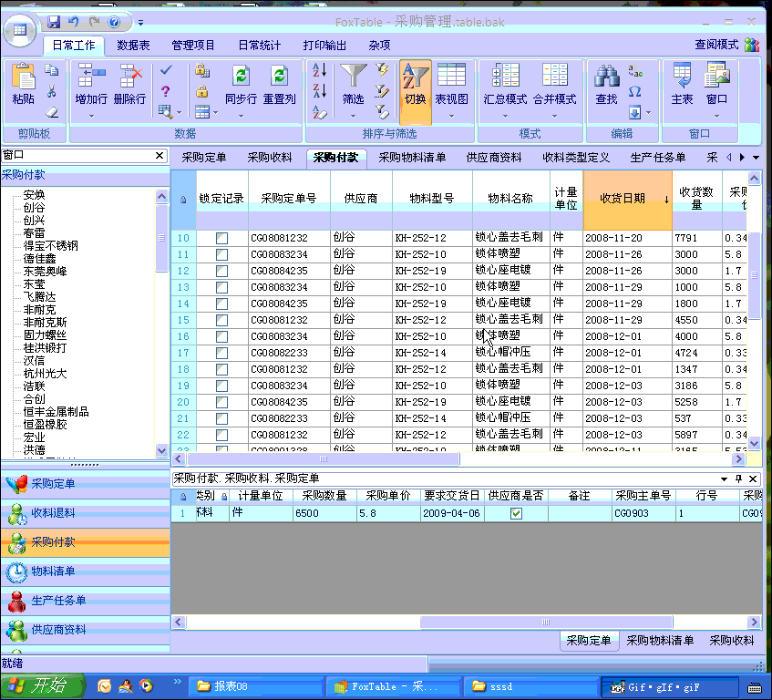Viewport: 772px width, 700px height.
Task: Open the 表视图 dropdown arrow
Action: point(451,116)
